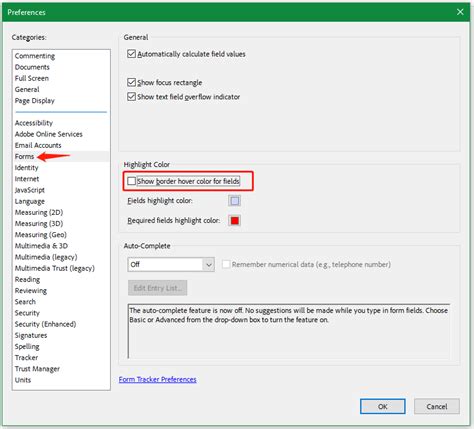Select the General category
This screenshot has height=429, width=474.
pyautogui.click(x=27, y=89)
